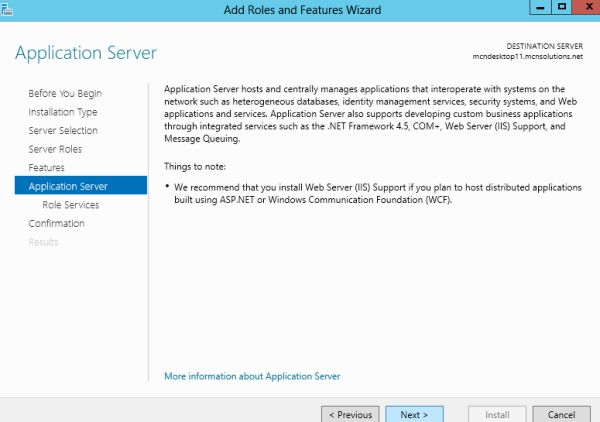This screenshot has width=600, height=422.
Task: Click the disabled Install button
Action: pos(497,414)
